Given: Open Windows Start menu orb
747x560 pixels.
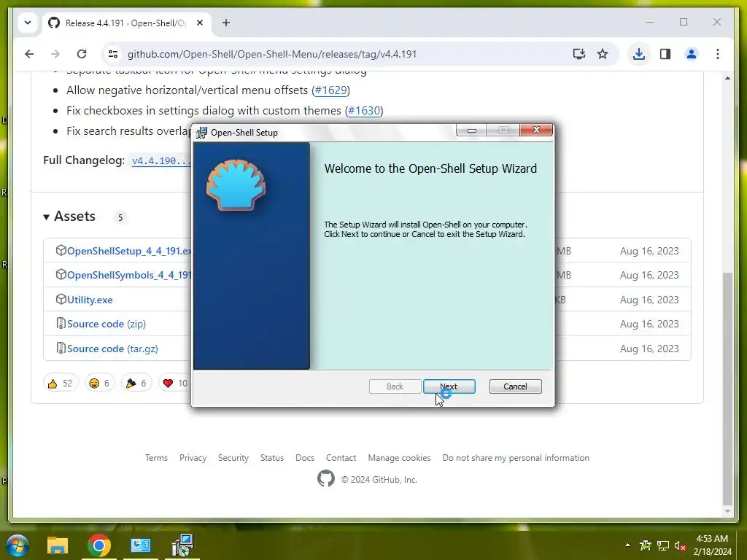Looking at the screenshot, I should point(18,545).
